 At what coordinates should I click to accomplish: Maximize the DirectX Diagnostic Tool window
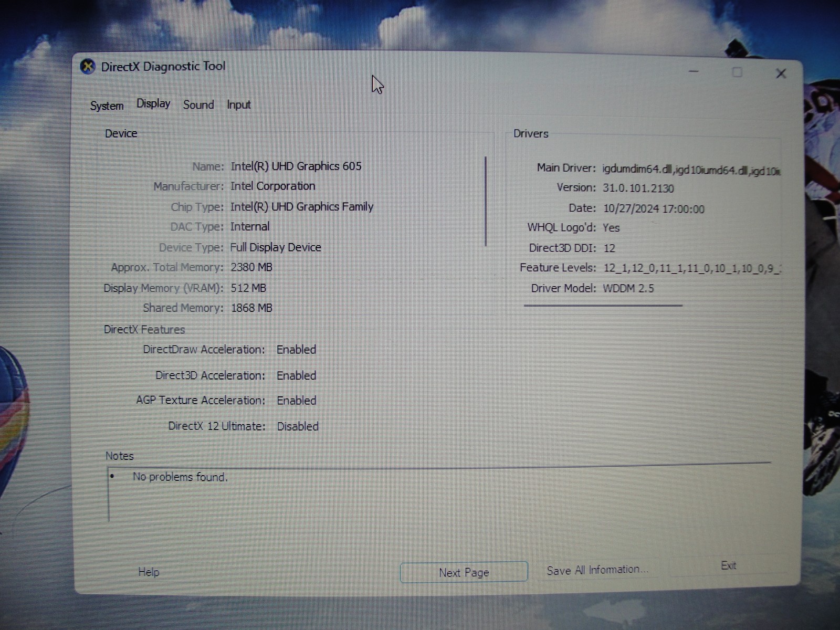(737, 72)
